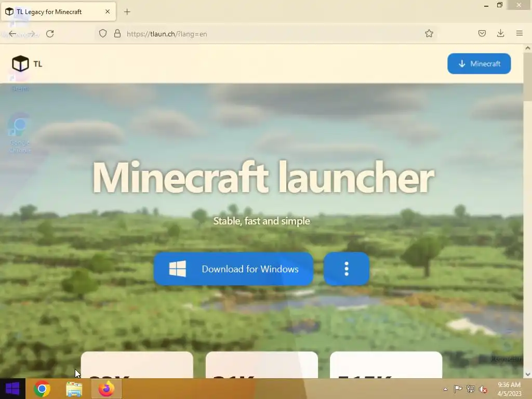Viewport: 532px width, 399px height.
Task: Click the network tray icon
Action: (470, 389)
